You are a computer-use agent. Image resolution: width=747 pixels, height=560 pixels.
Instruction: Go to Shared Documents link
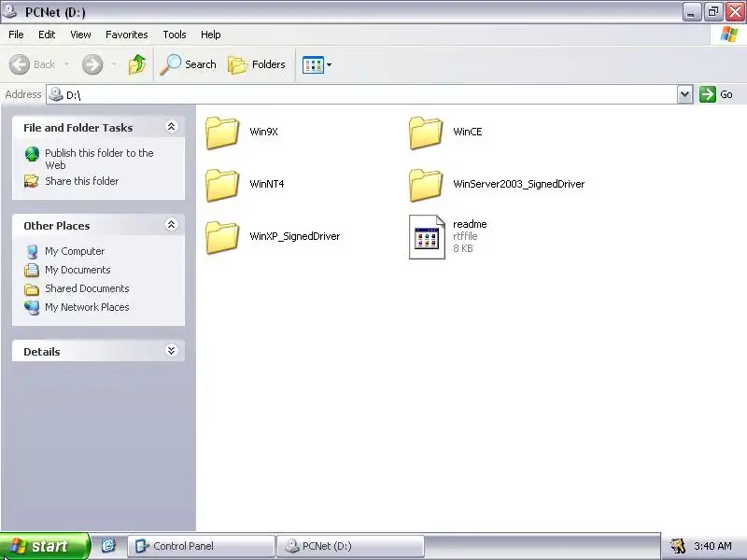point(87,288)
